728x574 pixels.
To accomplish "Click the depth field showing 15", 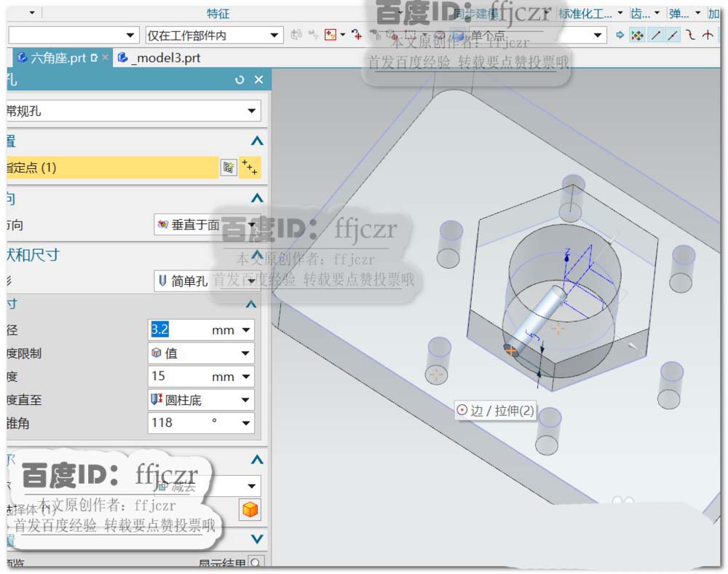I will pyautogui.click(x=179, y=376).
